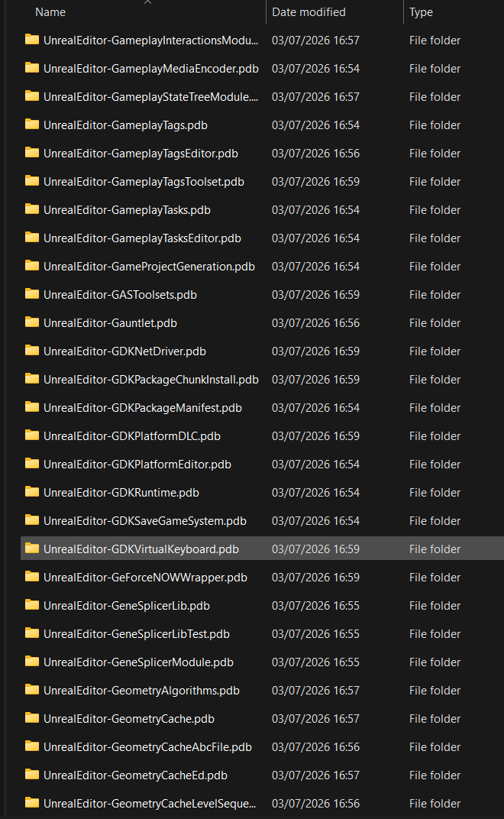The height and width of the screenshot is (819, 504).
Task: Sort by the Type column header
Action: pyautogui.click(x=421, y=12)
